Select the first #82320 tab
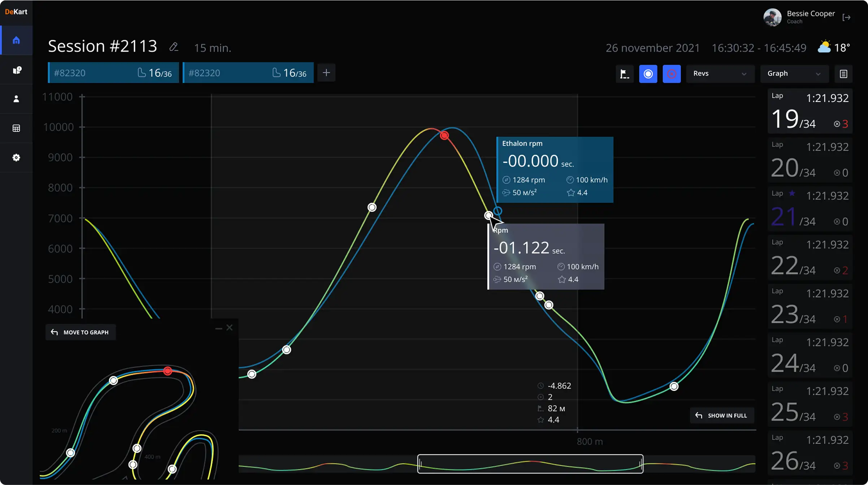This screenshot has width=868, height=485. point(113,73)
